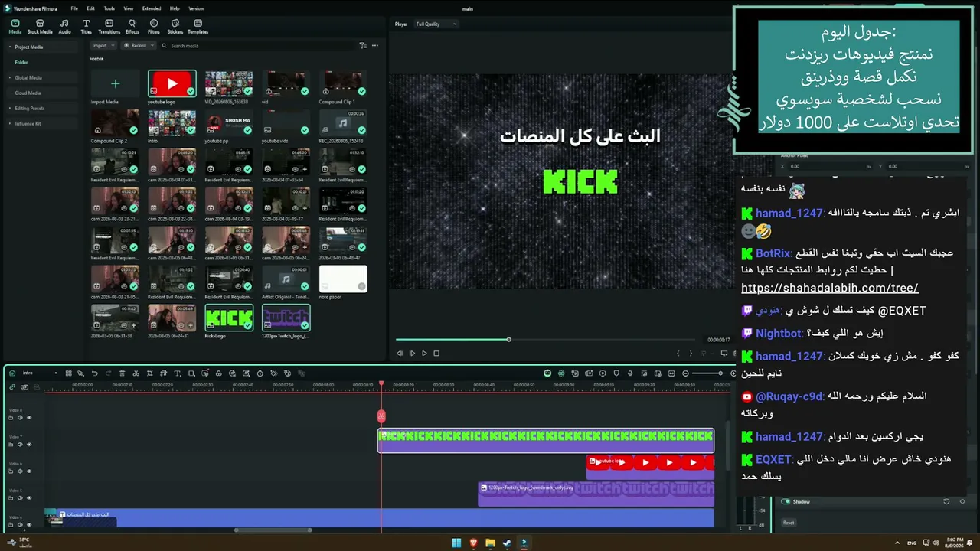Hide the Video 5 track
Viewport: 980px width, 551px height.
coord(29,498)
